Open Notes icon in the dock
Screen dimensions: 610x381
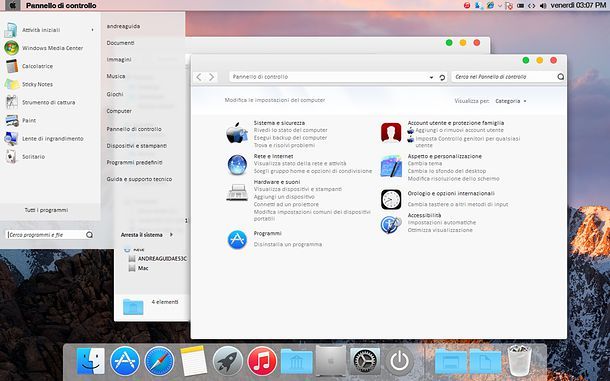click(x=193, y=361)
